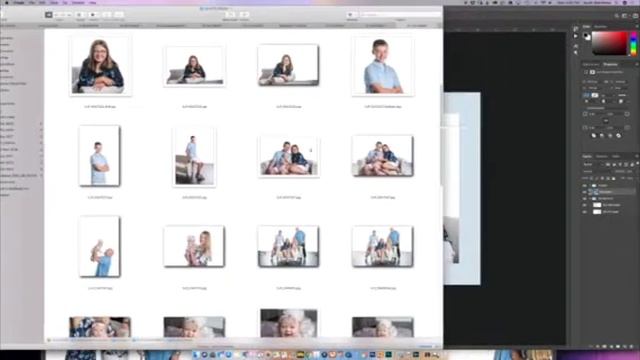Switch to the Color panel tab
Screen dimensions: 640x360
586,27
